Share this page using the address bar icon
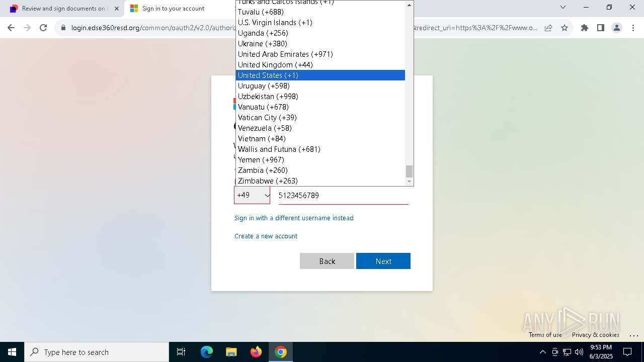This screenshot has height=362, width=644. (x=548, y=28)
